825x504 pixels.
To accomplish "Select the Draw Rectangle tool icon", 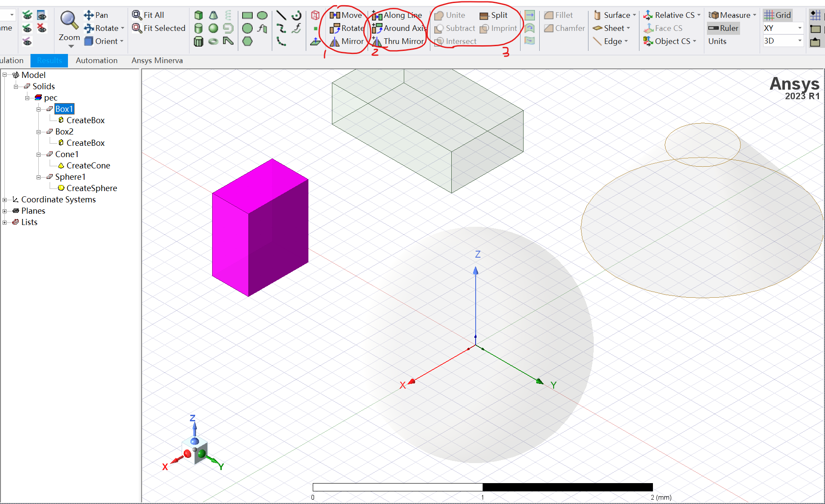I will [247, 15].
